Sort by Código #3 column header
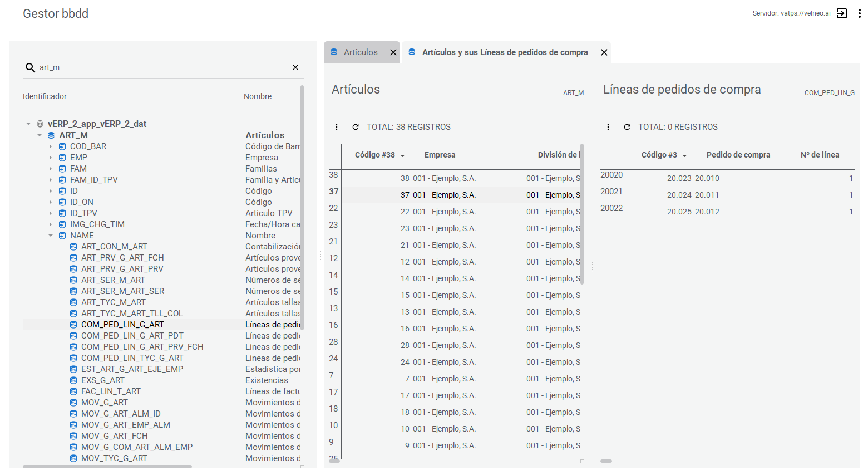This screenshot has height=475, width=868. 659,155
